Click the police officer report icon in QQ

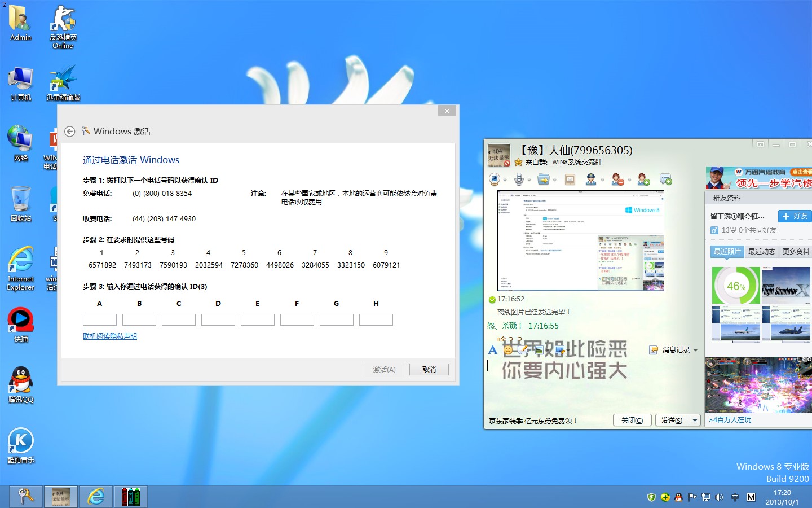(591, 179)
